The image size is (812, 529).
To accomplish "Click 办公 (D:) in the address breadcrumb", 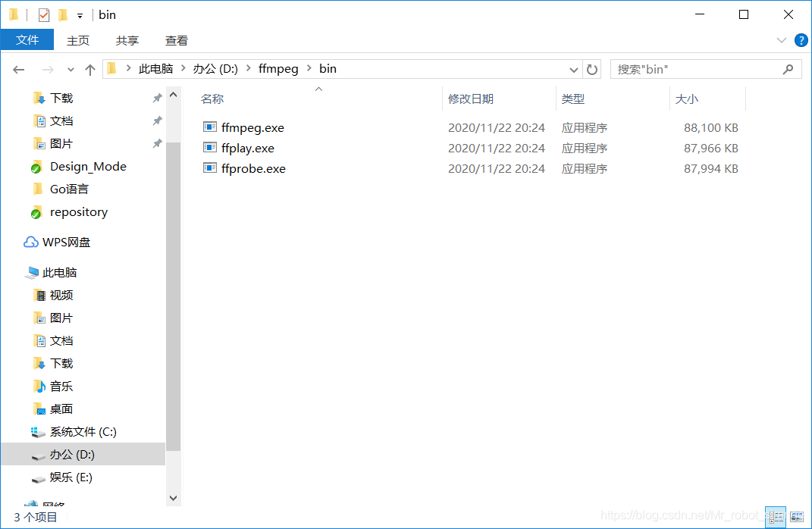I will [x=215, y=69].
